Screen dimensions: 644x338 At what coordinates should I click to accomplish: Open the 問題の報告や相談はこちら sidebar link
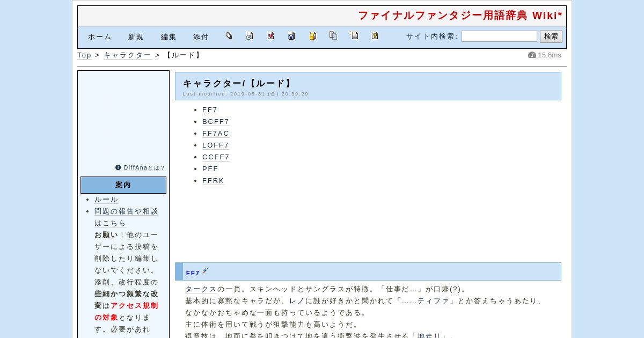126,217
